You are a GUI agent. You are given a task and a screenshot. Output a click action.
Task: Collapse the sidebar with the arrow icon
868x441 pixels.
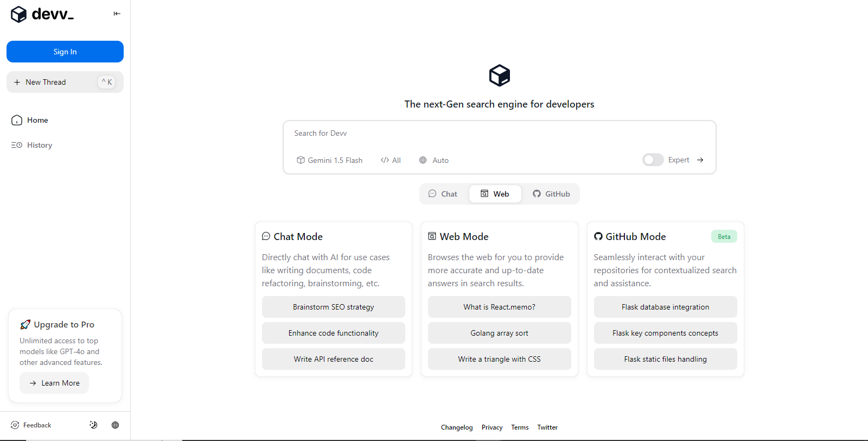click(x=117, y=14)
